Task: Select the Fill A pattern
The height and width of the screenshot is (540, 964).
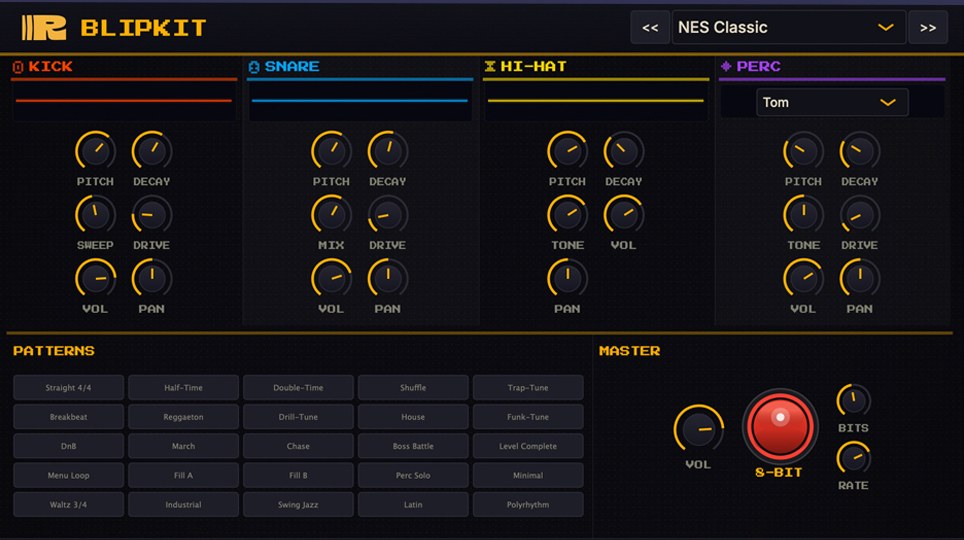Action: pyautogui.click(x=183, y=475)
